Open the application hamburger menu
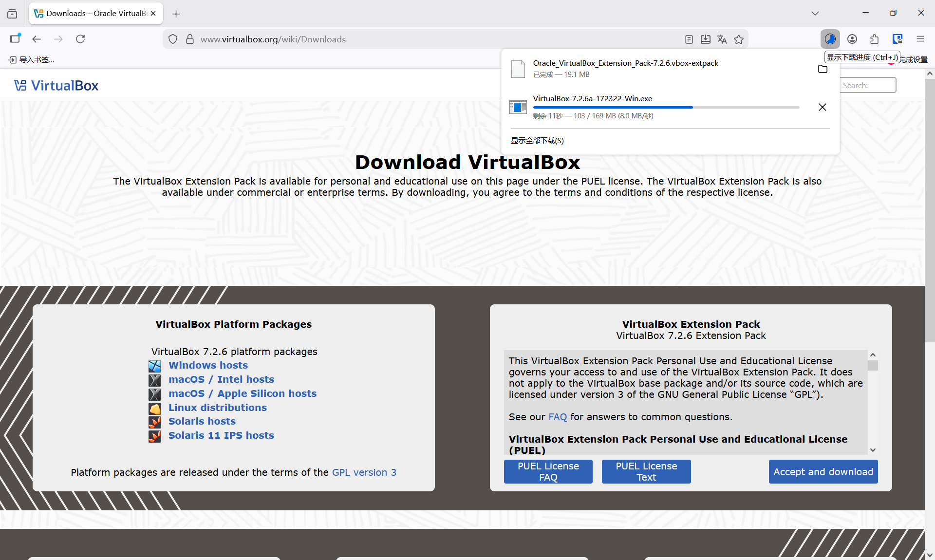This screenshot has width=935, height=560. [x=920, y=39]
